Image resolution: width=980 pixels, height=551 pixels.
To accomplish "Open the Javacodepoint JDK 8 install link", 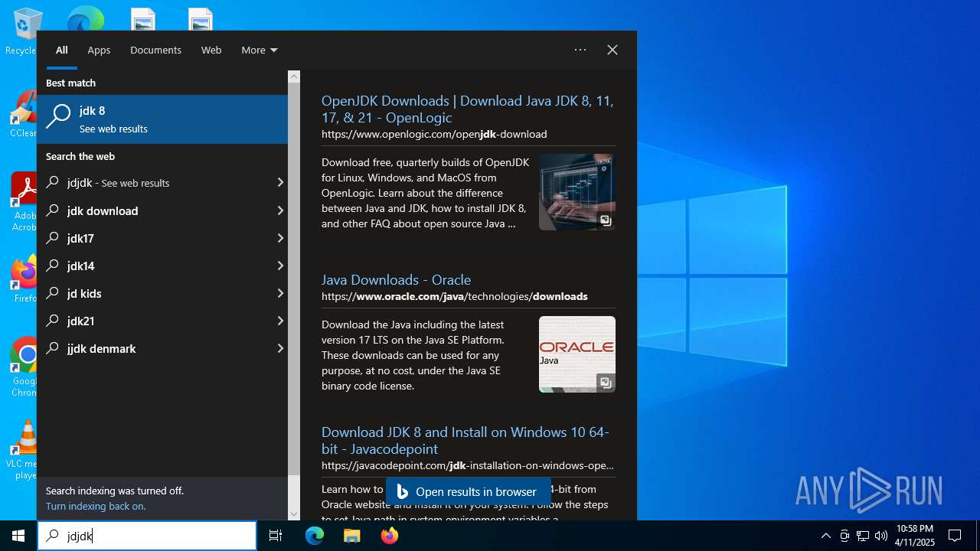I will [x=465, y=440].
